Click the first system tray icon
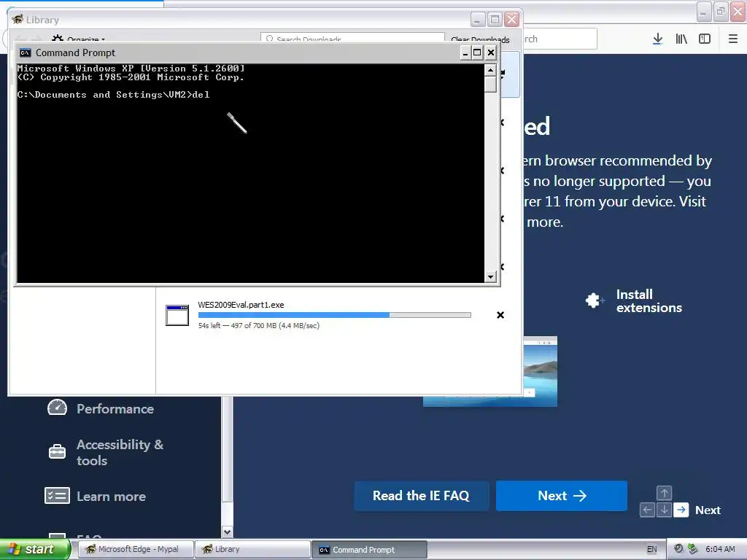 click(678, 549)
